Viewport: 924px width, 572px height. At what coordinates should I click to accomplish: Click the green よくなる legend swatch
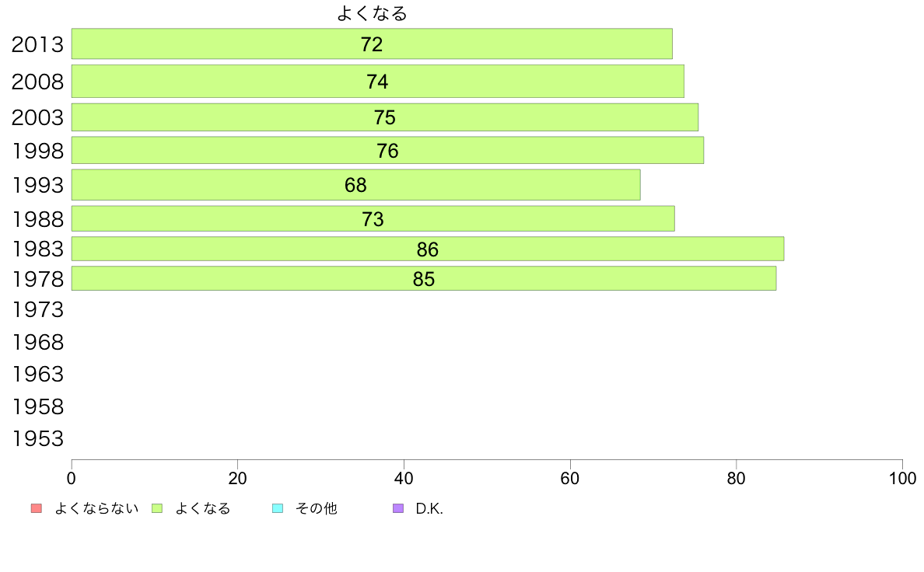tap(157, 508)
